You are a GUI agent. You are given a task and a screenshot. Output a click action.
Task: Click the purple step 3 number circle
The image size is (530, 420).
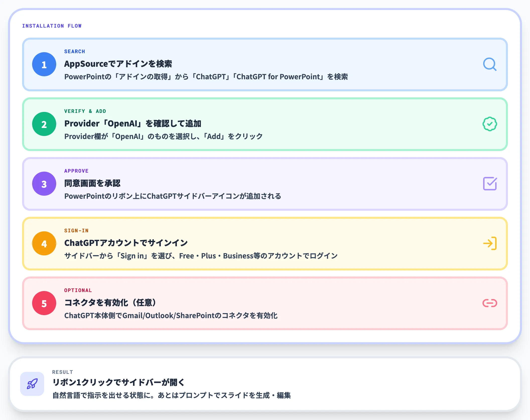(44, 184)
